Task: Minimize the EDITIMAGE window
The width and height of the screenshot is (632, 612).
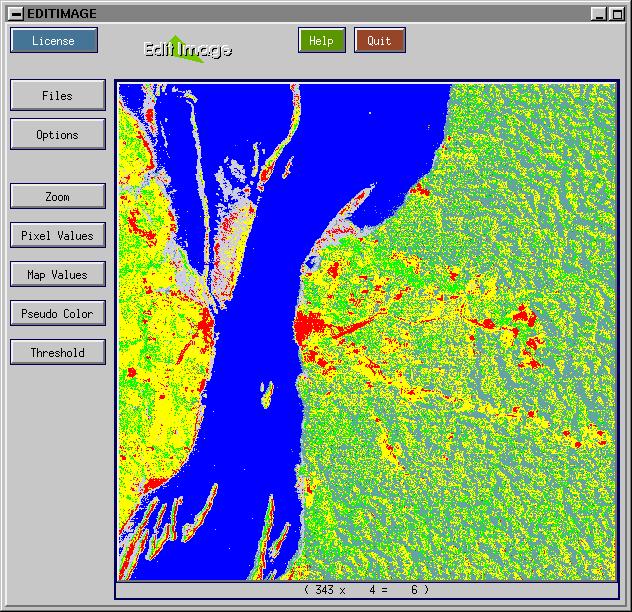Action: tap(599, 14)
